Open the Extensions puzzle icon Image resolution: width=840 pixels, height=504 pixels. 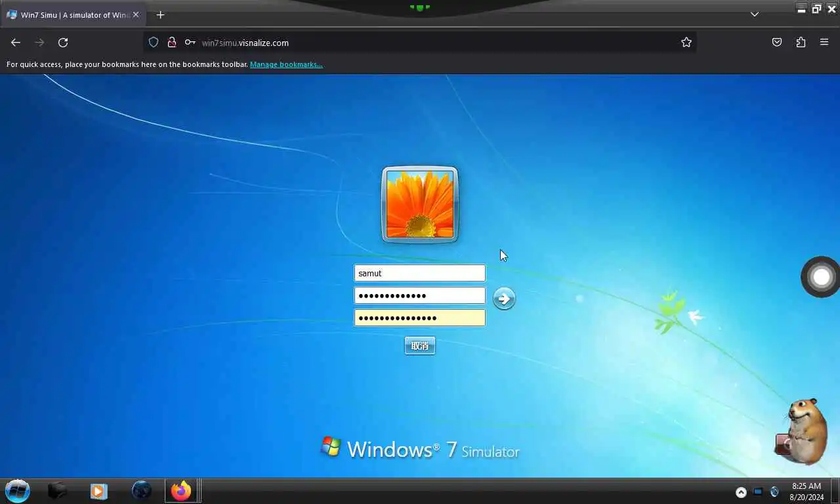click(801, 43)
